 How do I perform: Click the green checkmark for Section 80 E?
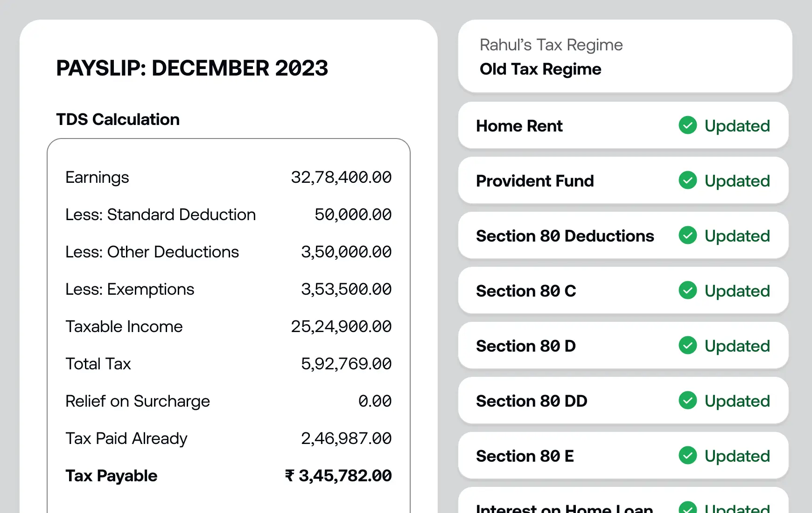coord(687,456)
